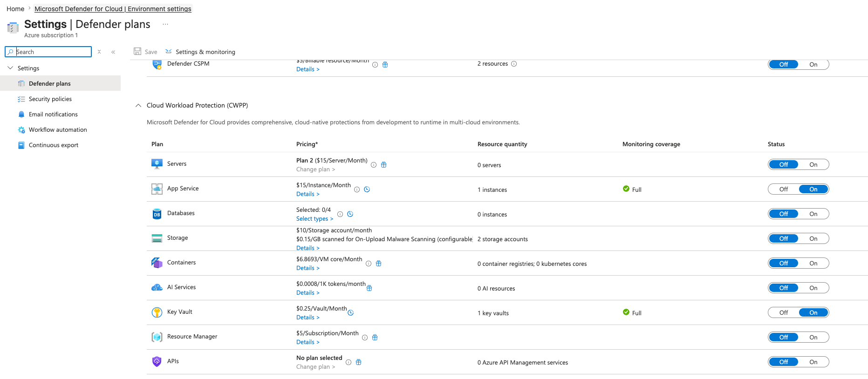This screenshot has height=379, width=868.
Task: Click the Key Vault plan icon
Action: [157, 312]
